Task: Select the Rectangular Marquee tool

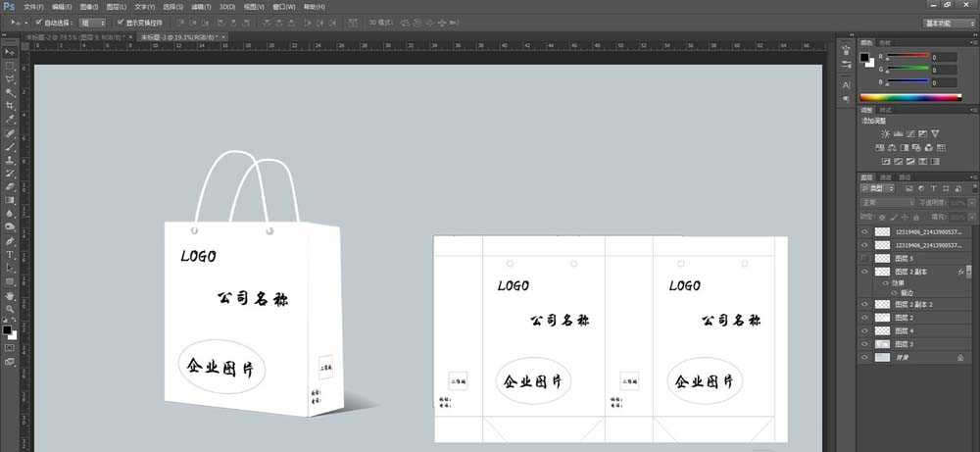Action: (10, 65)
